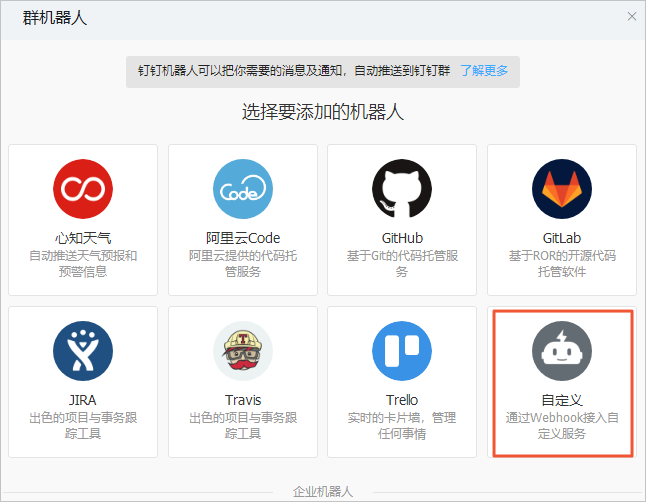Click the GitHub name label

(x=402, y=238)
